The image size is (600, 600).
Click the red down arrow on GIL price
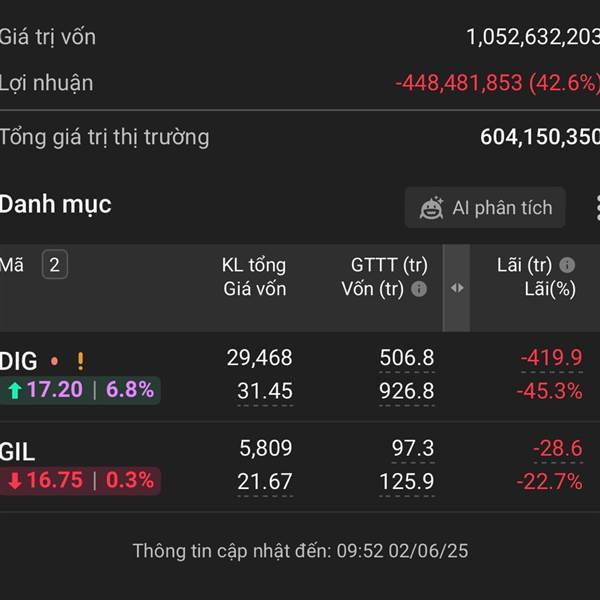coord(15,481)
